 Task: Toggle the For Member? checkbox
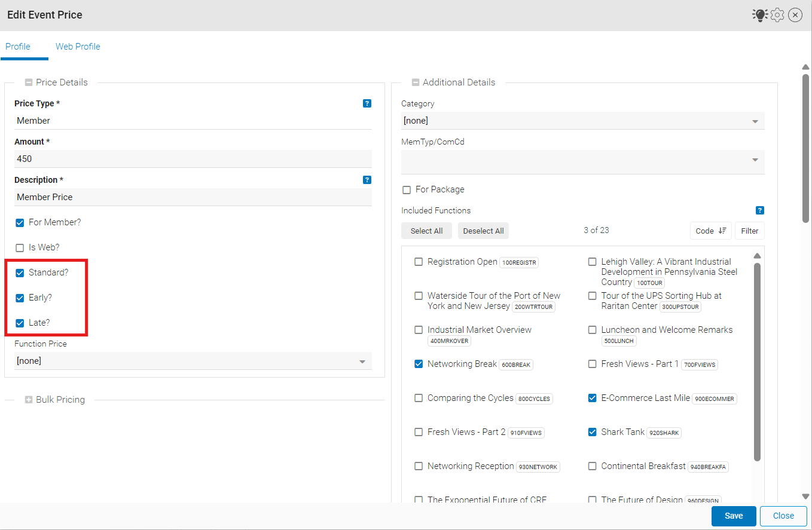[20, 223]
